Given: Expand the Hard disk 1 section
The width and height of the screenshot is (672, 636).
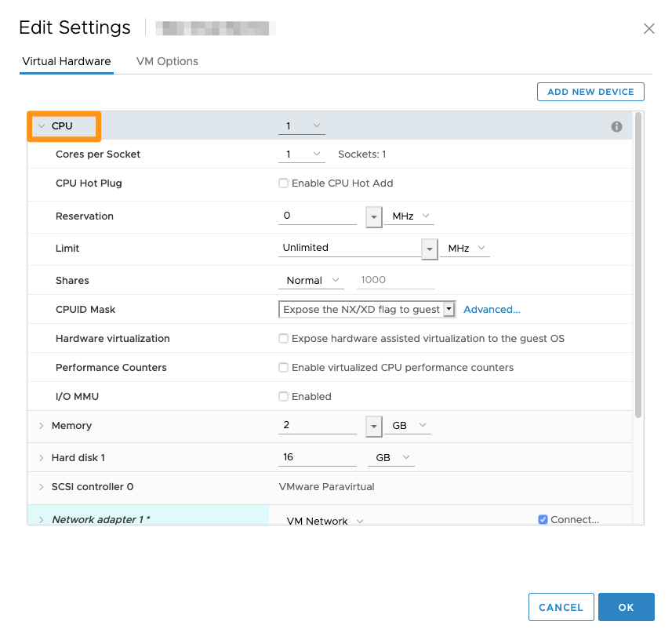Looking at the screenshot, I should click(x=41, y=457).
